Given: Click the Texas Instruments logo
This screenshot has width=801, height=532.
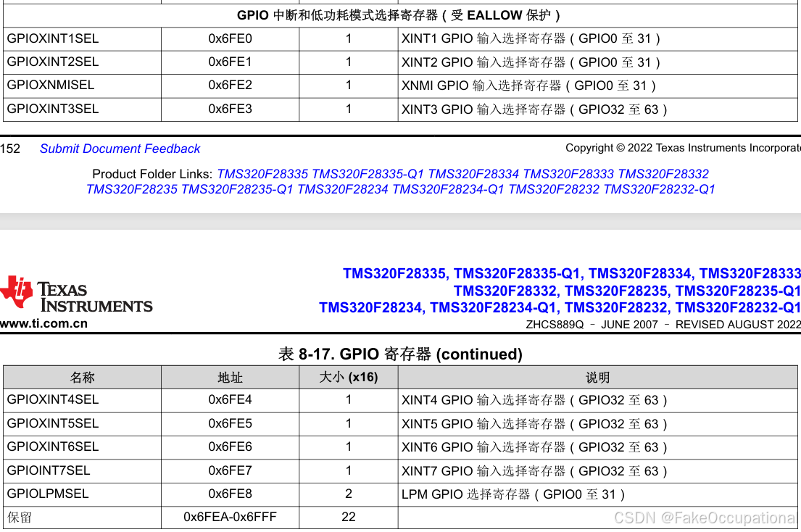Looking at the screenshot, I should [x=76, y=294].
